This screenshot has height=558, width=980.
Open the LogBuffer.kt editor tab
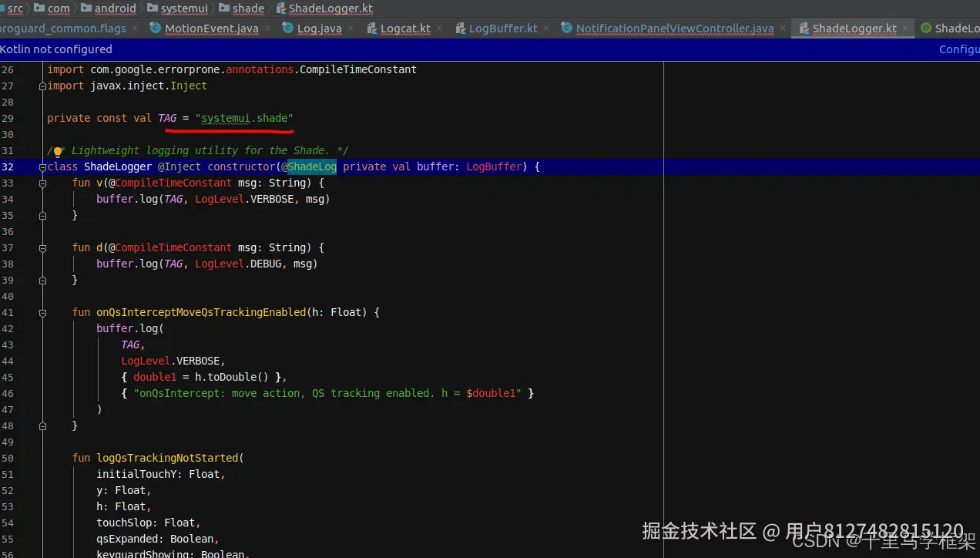(503, 29)
